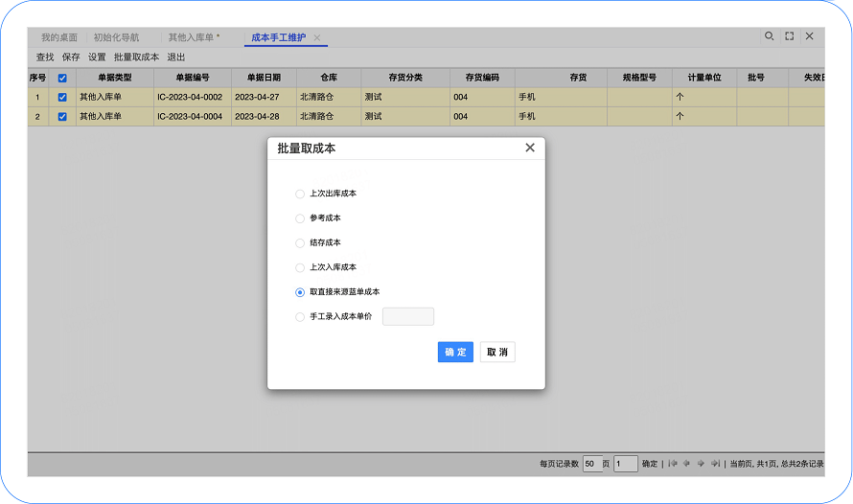Uncheck the checkbox for row 1
853x504 pixels.
coord(62,97)
